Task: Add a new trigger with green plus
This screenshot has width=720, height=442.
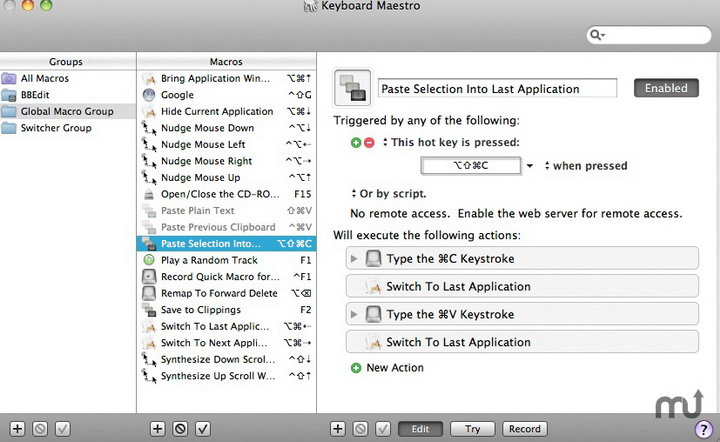Action: pos(356,143)
